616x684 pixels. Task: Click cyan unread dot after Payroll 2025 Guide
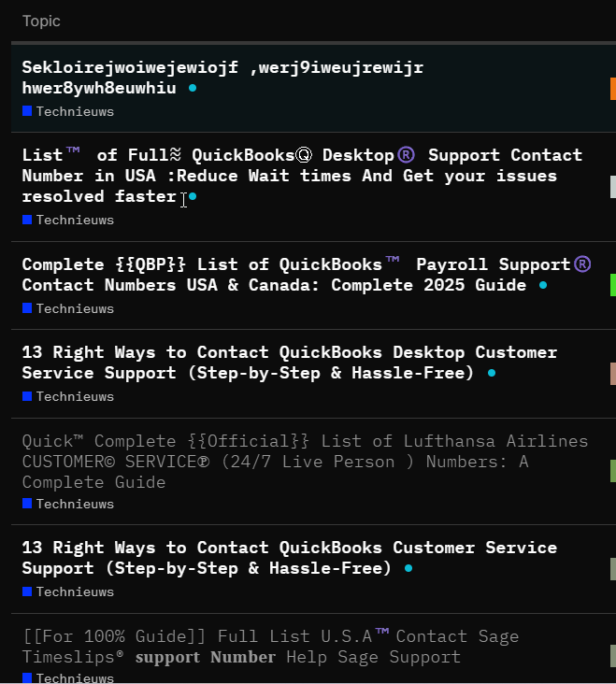[x=543, y=285]
